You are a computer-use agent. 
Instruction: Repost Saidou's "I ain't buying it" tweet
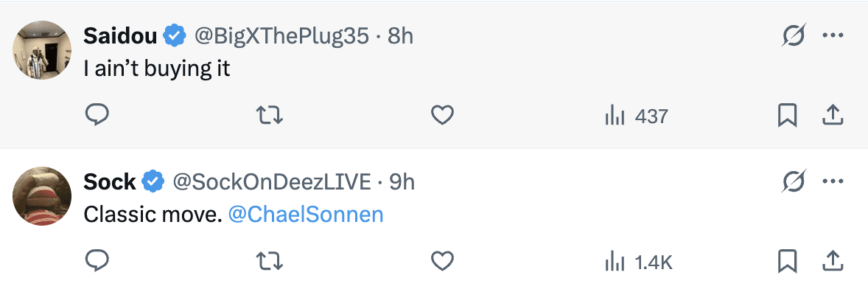[x=270, y=115]
